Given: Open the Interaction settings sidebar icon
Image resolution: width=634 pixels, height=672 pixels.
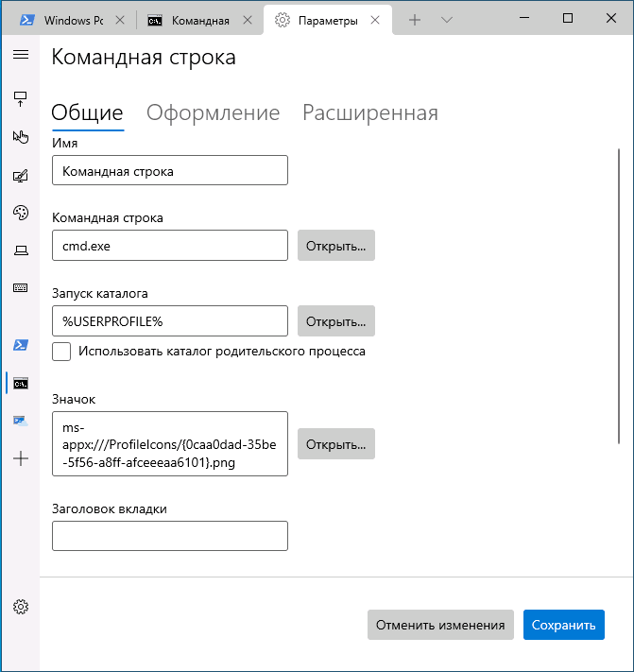Looking at the screenshot, I should point(21,137).
